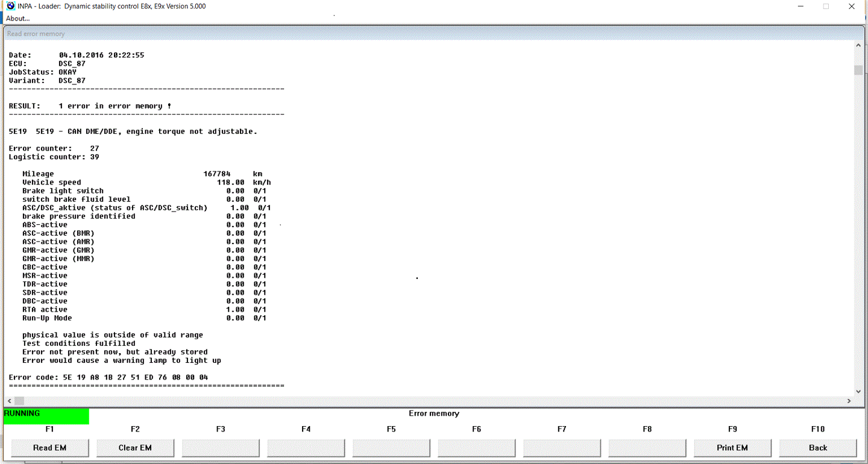Viewport: 868px width, 464px height.
Task: Click the Error memory tab label
Action: click(434, 413)
